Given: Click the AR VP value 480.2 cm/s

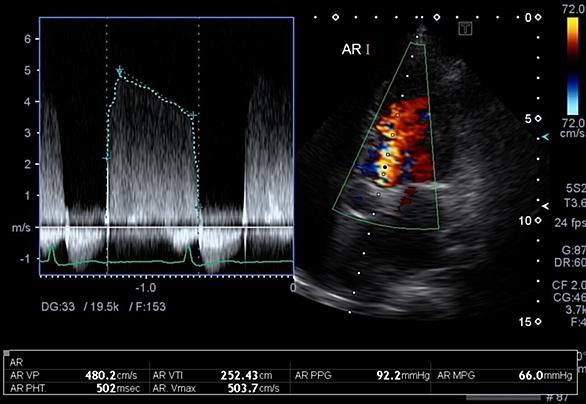Looking at the screenshot, I should (x=111, y=375).
